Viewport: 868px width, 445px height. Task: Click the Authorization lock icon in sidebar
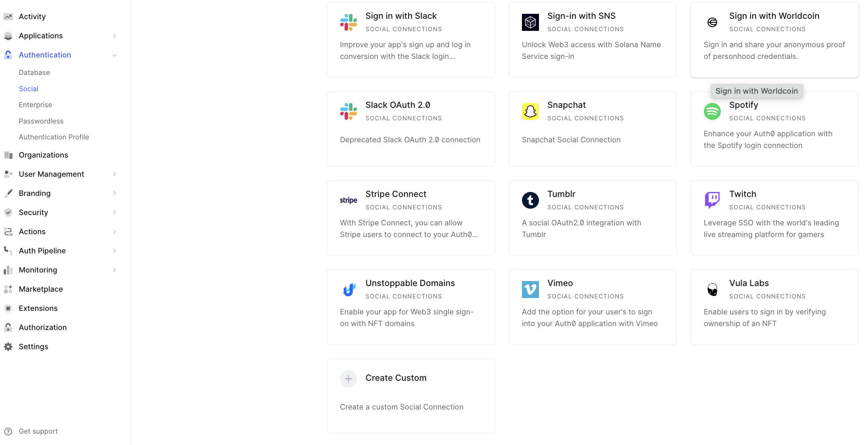coord(8,327)
